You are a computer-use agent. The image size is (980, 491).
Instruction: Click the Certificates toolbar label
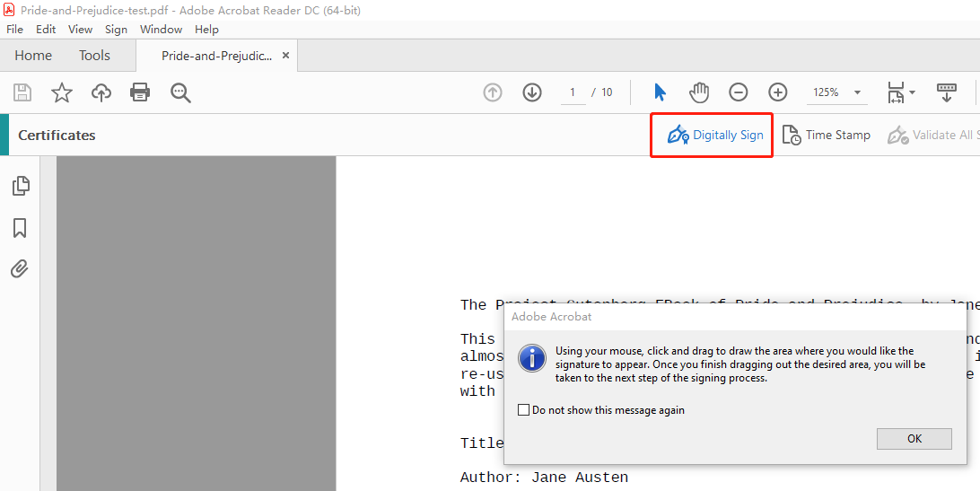tap(57, 136)
